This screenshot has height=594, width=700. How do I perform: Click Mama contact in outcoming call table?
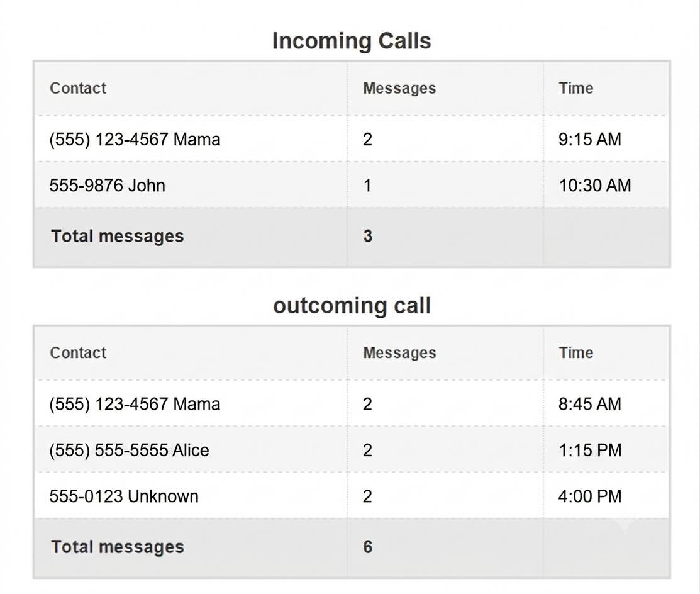pos(135,404)
